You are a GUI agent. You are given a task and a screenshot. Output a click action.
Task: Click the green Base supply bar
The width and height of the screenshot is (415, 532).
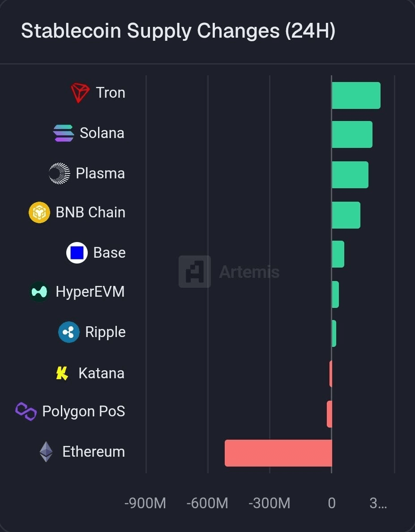(338, 254)
